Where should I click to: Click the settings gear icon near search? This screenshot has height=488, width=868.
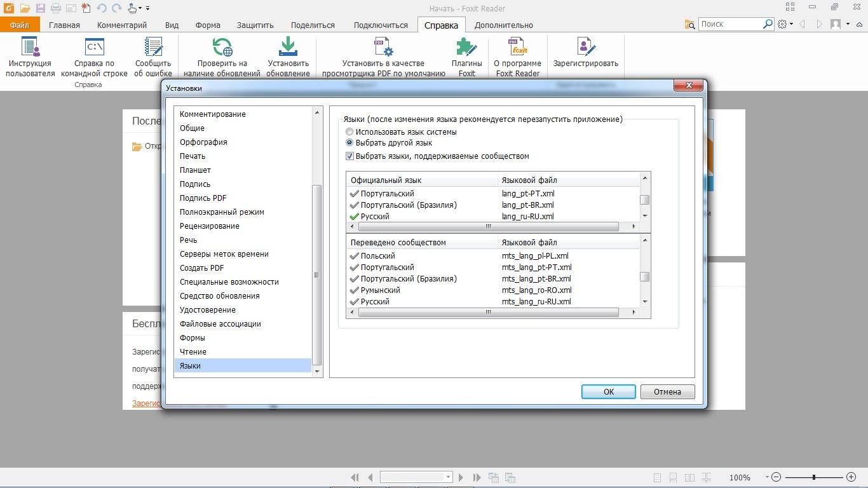click(x=782, y=24)
